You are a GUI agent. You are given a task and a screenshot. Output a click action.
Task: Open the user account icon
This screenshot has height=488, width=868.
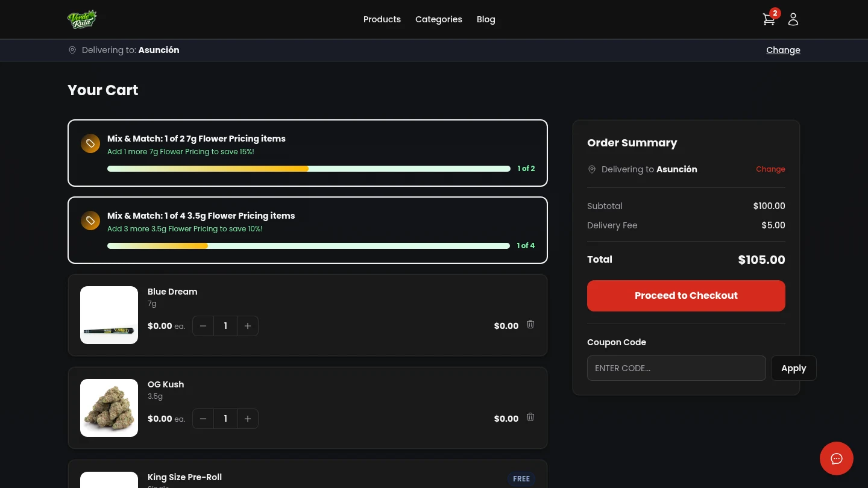[793, 19]
